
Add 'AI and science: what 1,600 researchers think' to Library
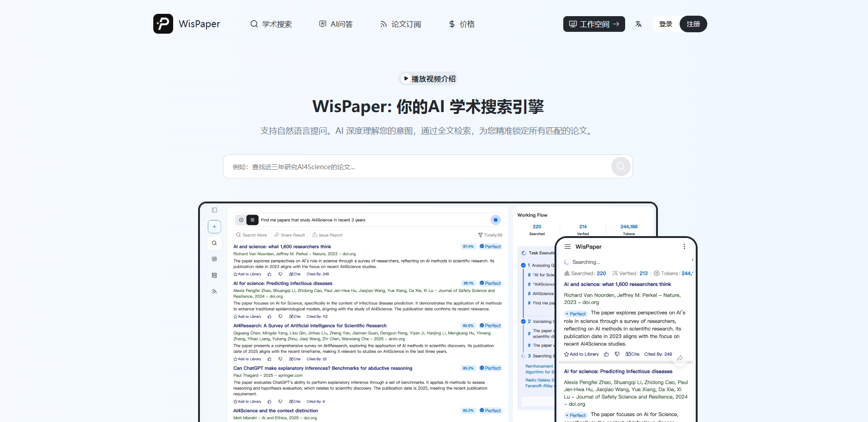[247, 274]
